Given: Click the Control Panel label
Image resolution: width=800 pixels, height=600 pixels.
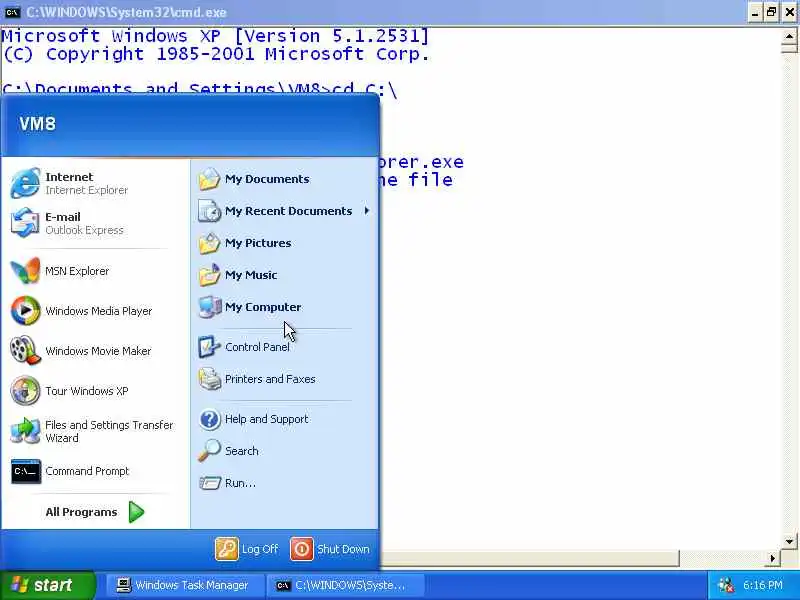Looking at the screenshot, I should [257, 347].
